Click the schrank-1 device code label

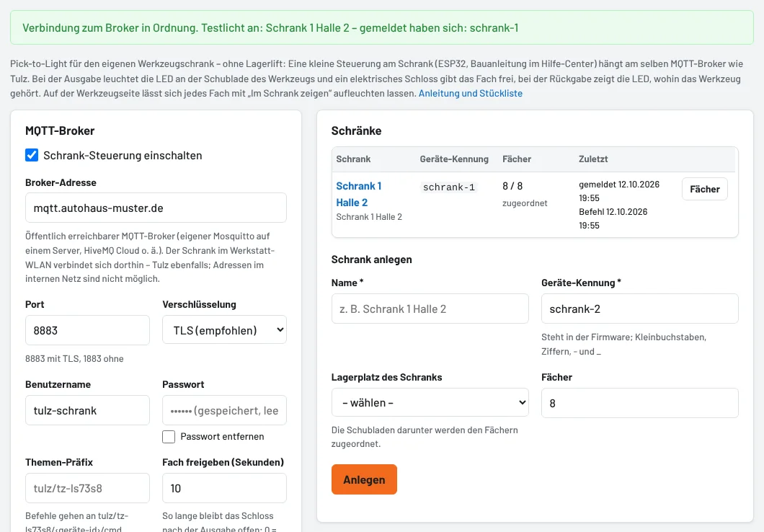tap(449, 187)
